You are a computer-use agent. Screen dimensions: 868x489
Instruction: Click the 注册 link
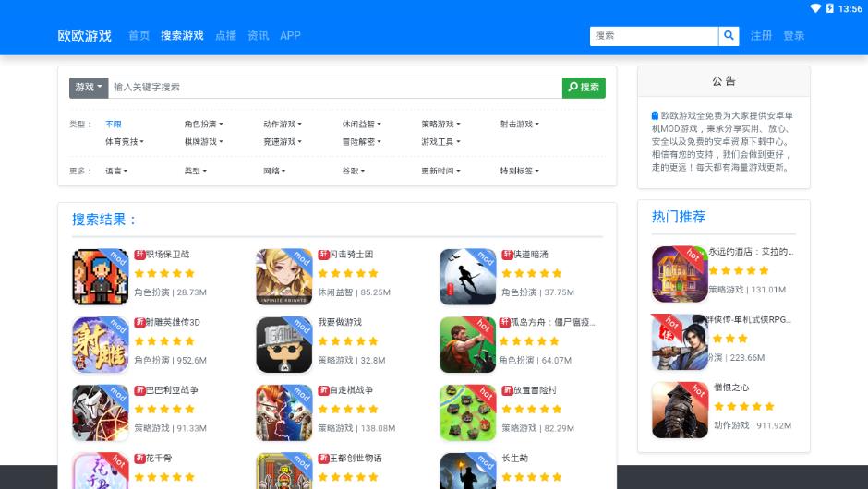pyautogui.click(x=761, y=36)
